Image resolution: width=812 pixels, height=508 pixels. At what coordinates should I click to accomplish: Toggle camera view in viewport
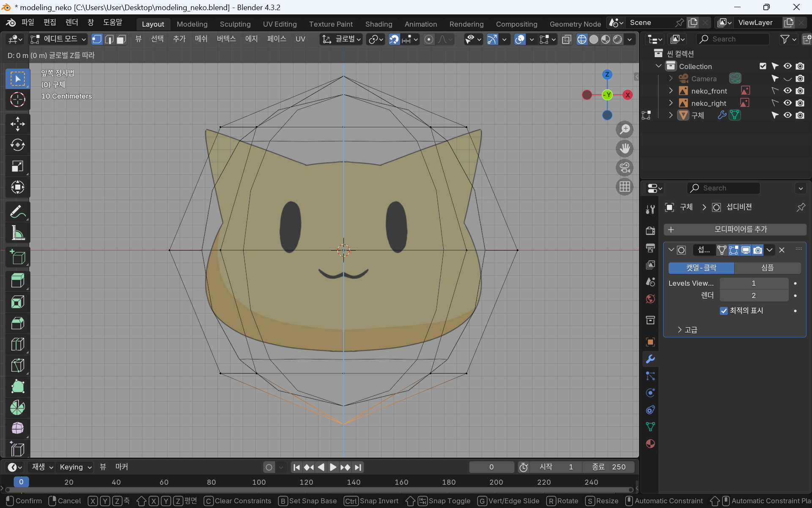click(x=625, y=168)
